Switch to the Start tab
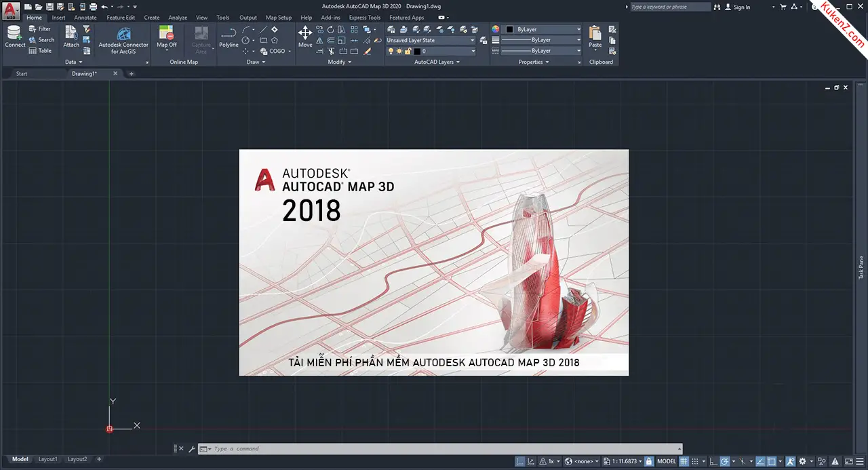This screenshot has width=868, height=470. pyautogui.click(x=22, y=73)
